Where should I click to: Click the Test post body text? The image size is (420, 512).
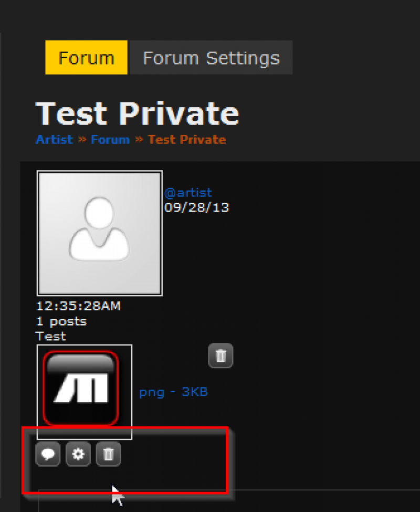pyautogui.click(x=51, y=336)
